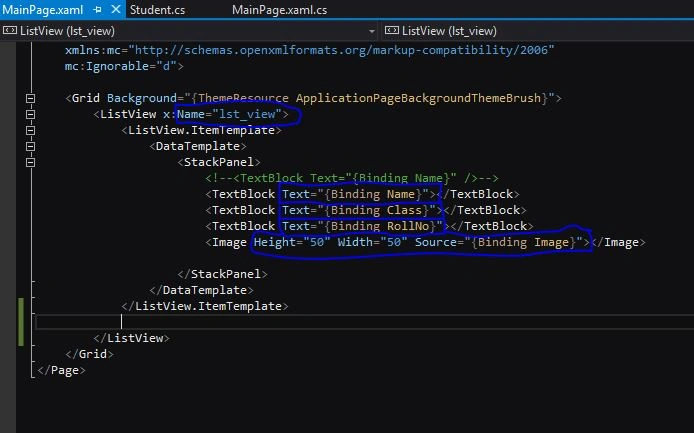Image resolution: width=694 pixels, height=433 pixels.
Task: Click the Height="50" attribute
Action: pos(292,242)
